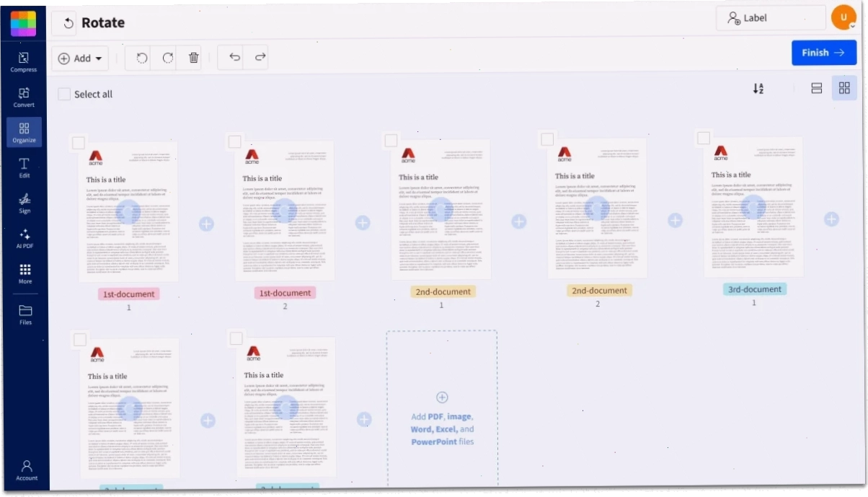Viewport: 868px width, 497px height.
Task: Select the Organize tool in sidebar
Action: (24, 133)
